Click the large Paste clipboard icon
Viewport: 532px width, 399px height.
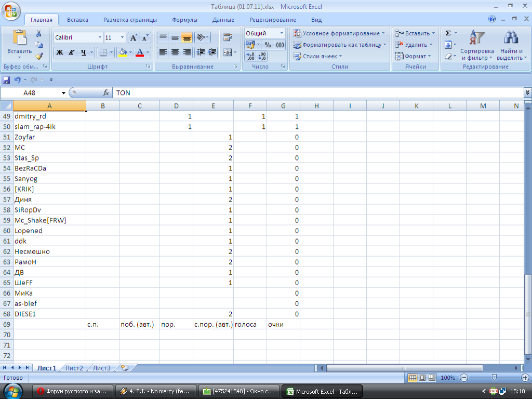click(x=19, y=37)
